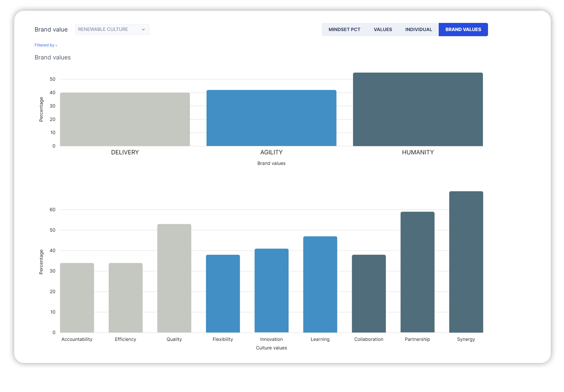Switch to the Values tab
Viewport: 564px width, 392px height.
[x=383, y=29]
